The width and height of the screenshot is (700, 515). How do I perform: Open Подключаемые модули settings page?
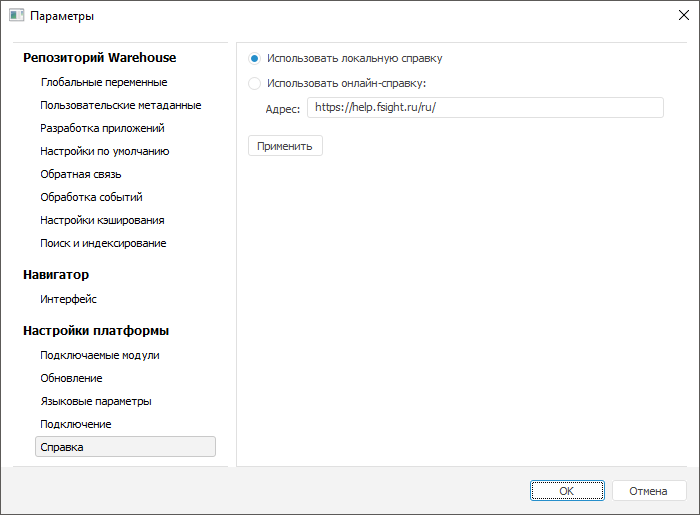[100, 355]
